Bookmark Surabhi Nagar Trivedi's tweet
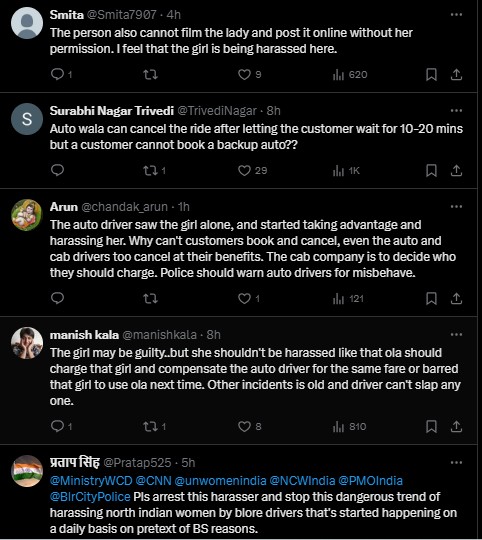 coord(431,170)
